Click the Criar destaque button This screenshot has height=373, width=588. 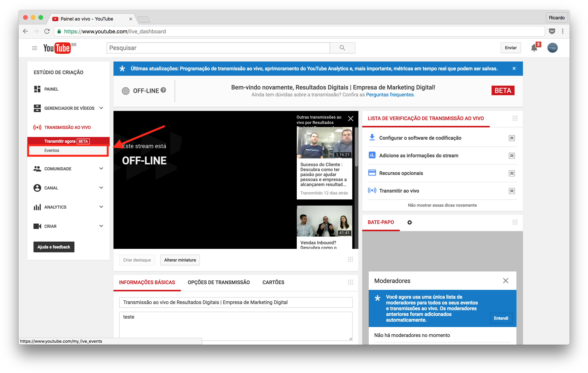[137, 260]
